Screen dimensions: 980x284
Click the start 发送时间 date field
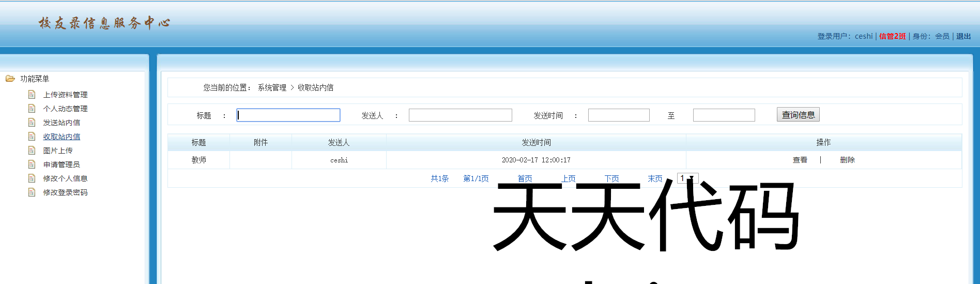click(618, 115)
